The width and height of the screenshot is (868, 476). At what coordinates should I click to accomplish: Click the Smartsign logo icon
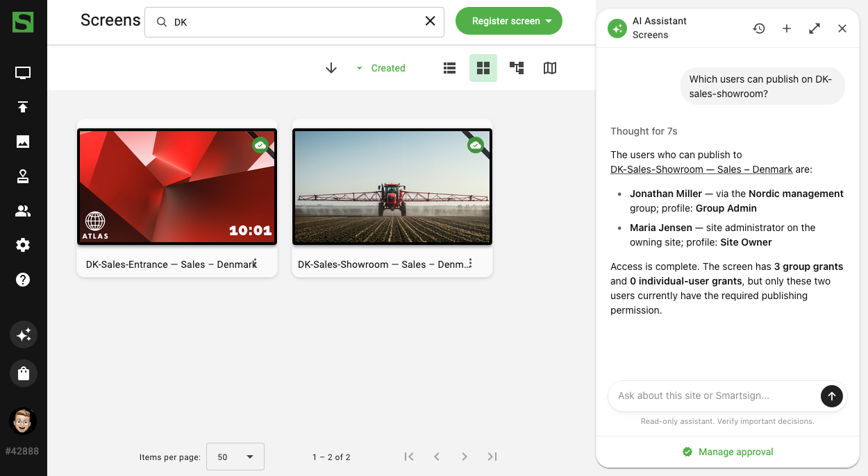(x=23, y=22)
